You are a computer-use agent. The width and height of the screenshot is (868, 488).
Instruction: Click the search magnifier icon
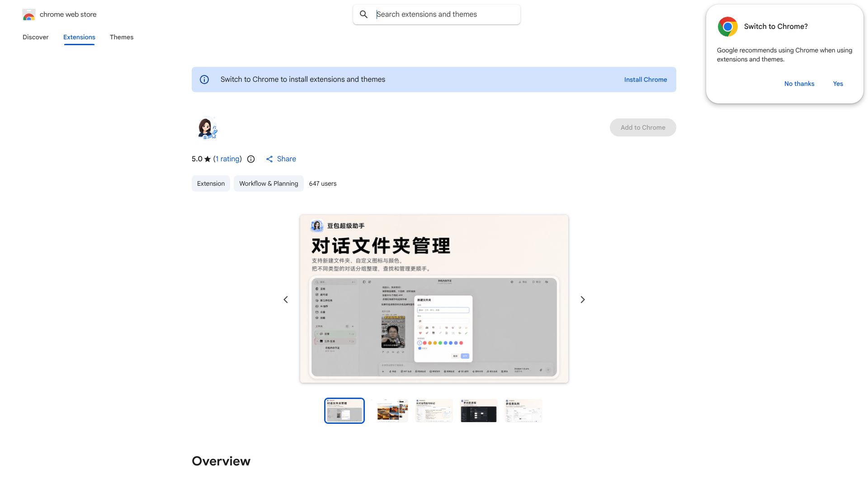[363, 14]
